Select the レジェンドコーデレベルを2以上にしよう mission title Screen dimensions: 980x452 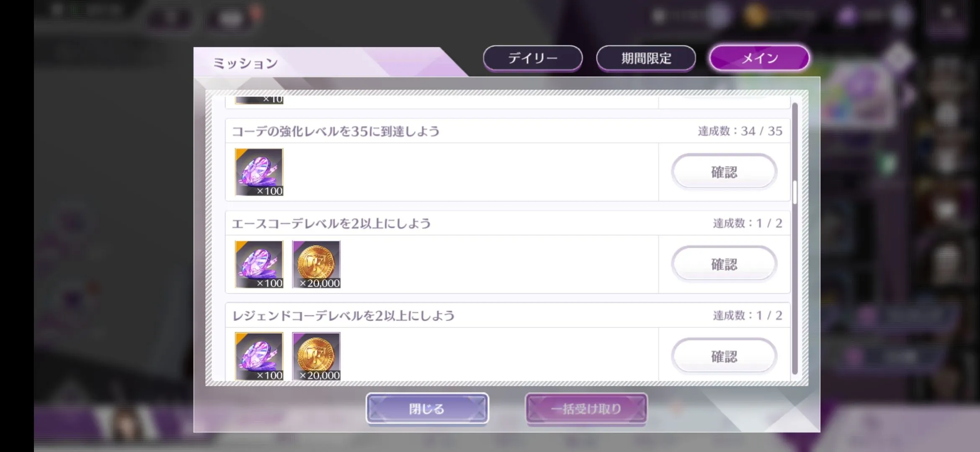(343, 316)
